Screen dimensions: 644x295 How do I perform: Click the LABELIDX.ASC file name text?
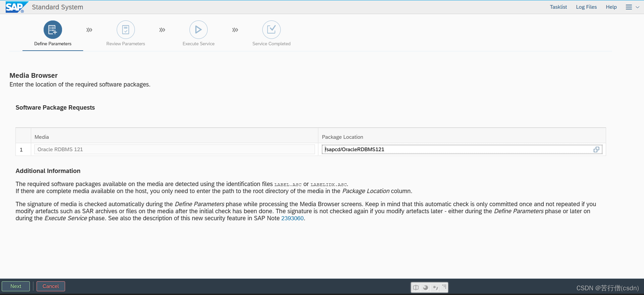pos(329,185)
